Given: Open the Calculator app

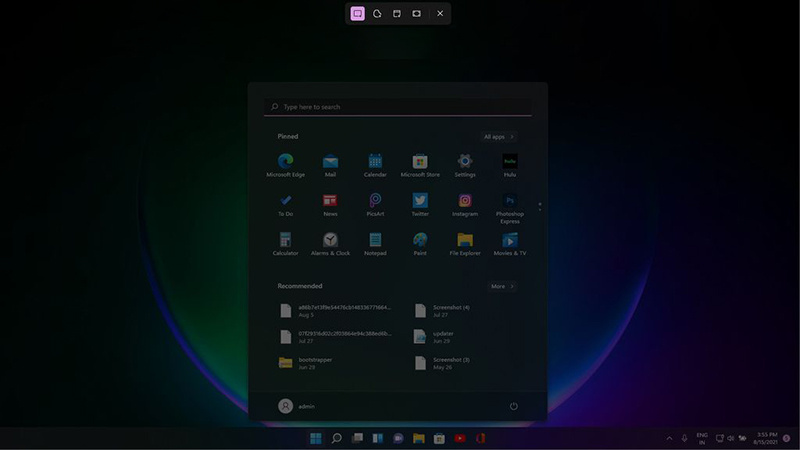Looking at the screenshot, I should [x=285, y=244].
